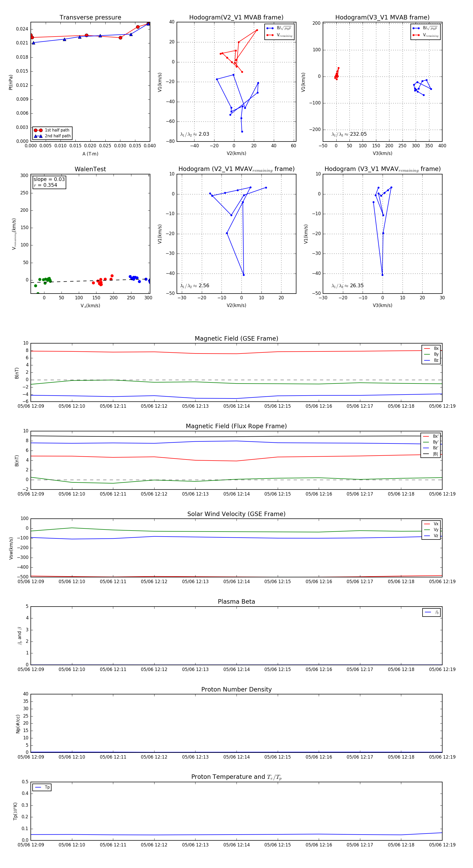The image size is (473, 868).
Task: Click the "Vremaining(km/s)" y-axis label of WalenTest
Action: tap(14, 234)
